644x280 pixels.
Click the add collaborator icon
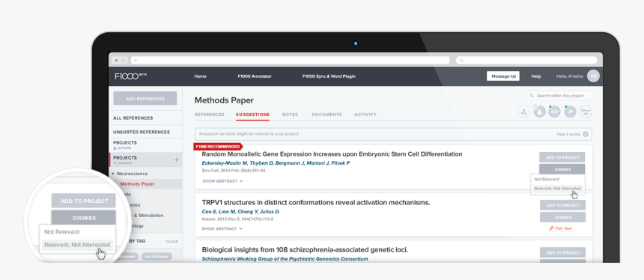point(523,112)
